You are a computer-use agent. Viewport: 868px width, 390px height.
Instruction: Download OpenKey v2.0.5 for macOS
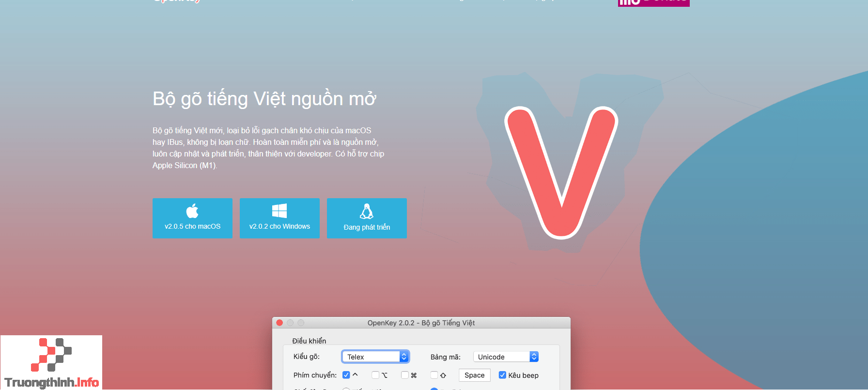tap(192, 218)
